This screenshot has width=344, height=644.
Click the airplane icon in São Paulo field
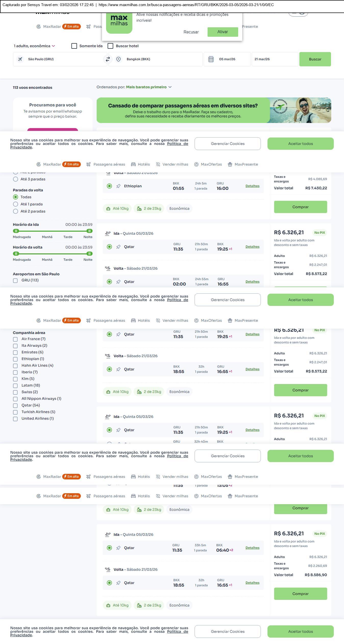tap(20, 59)
